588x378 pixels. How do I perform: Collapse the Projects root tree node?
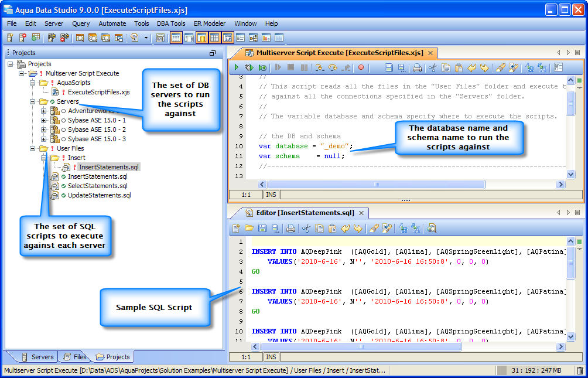[10, 64]
